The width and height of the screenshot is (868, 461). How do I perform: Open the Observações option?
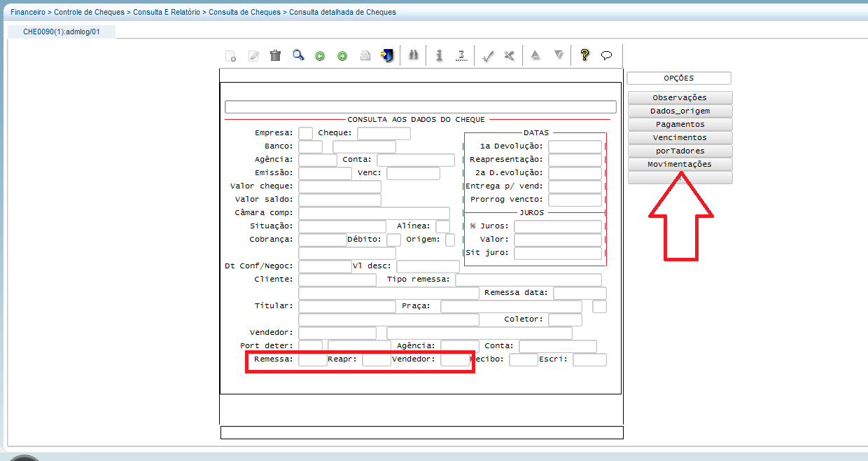(x=680, y=97)
